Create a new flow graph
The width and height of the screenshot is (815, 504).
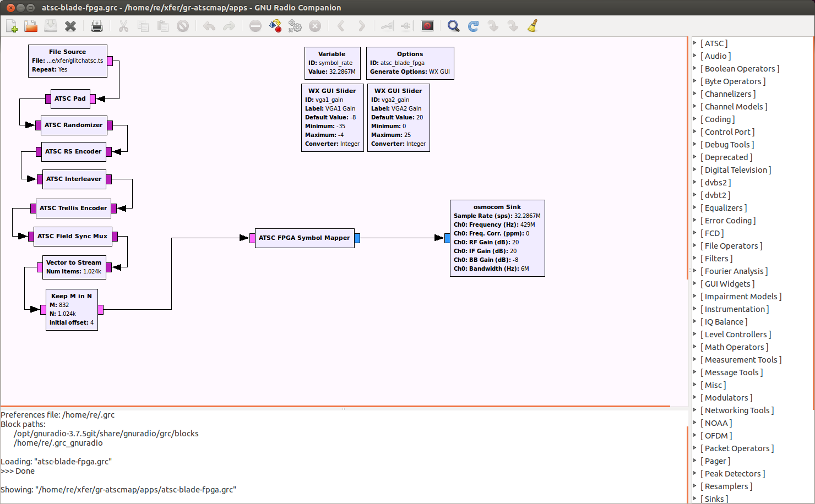(x=12, y=26)
